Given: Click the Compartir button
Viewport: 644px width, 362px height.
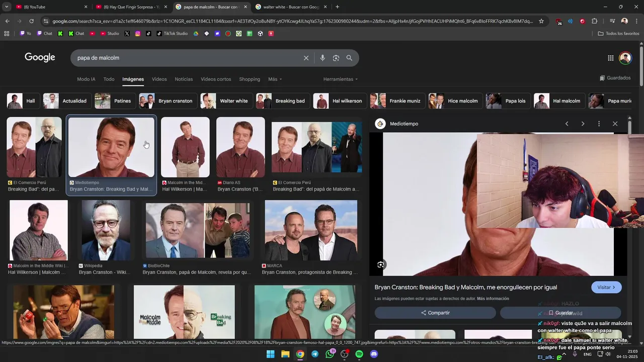Looking at the screenshot, I should (435, 313).
